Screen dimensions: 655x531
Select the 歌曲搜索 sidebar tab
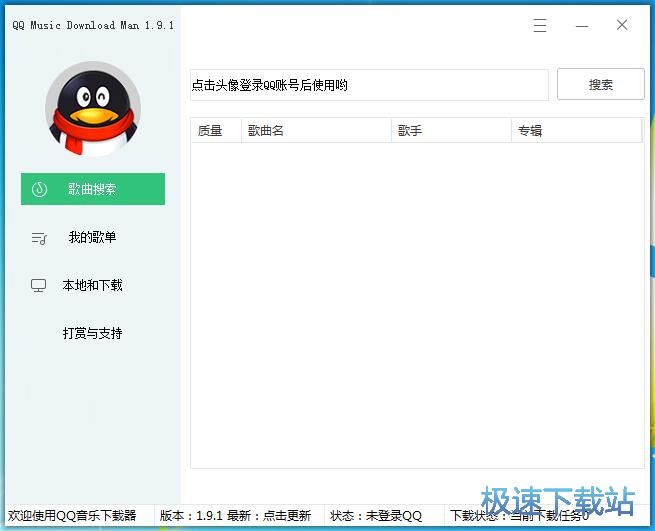pyautogui.click(x=93, y=189)
